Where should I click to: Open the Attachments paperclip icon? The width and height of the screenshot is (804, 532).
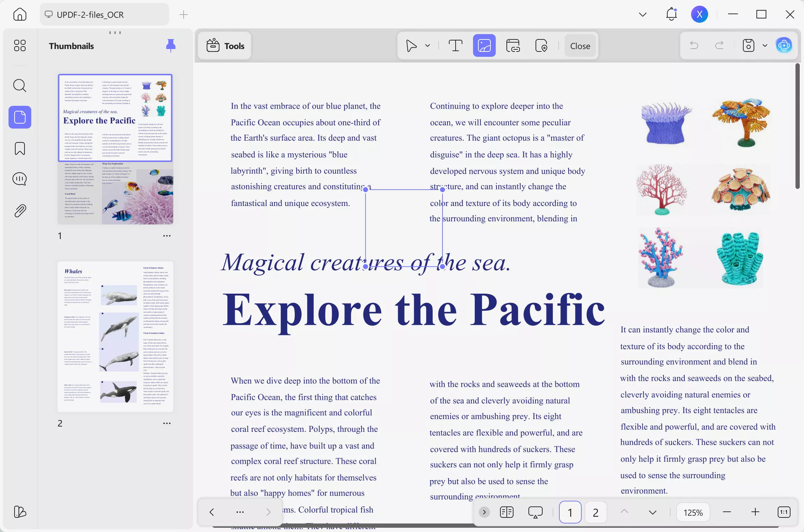point(20,211)
